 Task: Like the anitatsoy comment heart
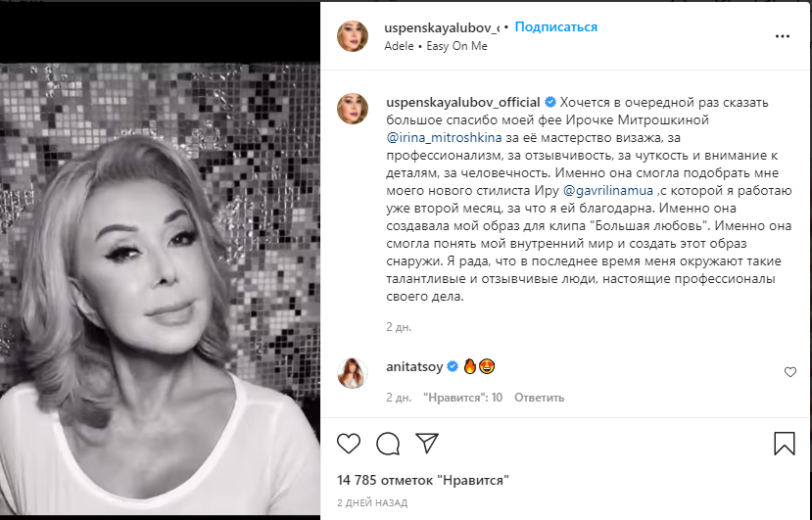(x=789, y=372)
